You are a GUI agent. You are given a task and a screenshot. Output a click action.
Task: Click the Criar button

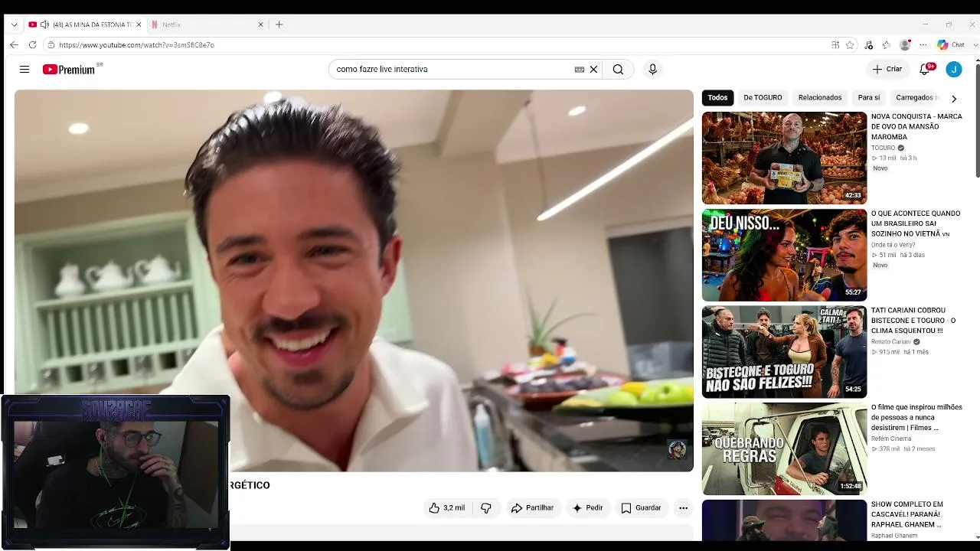(887, 70)
